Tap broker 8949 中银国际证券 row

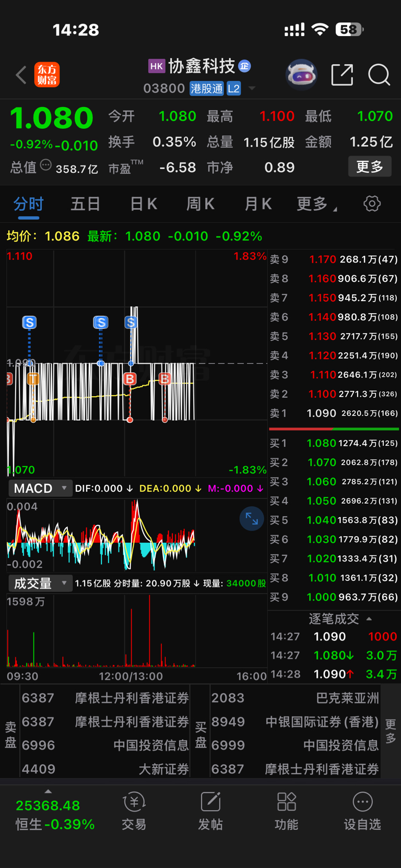click(x=295, y=722)
